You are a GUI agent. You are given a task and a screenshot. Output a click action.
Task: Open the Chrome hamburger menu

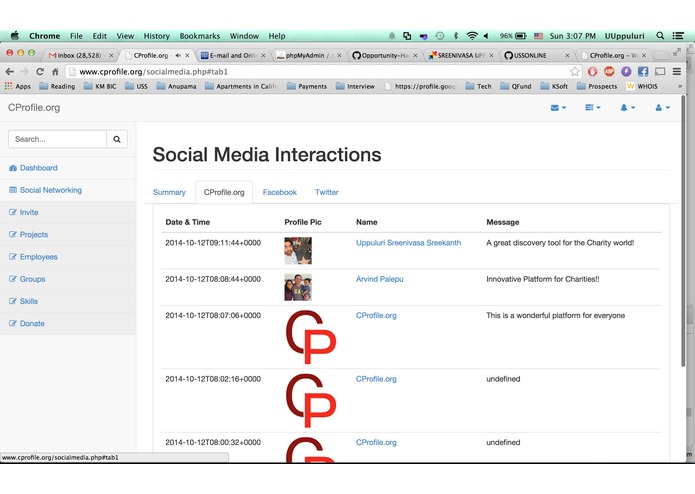click(676, 71)
